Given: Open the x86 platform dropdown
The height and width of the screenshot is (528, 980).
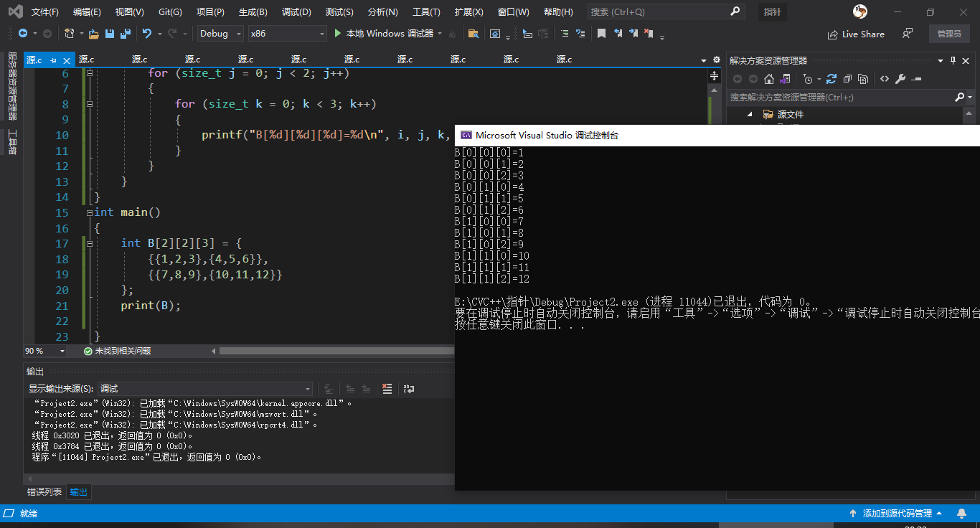Looking at the screenshot, I should (x=288, y=34).
